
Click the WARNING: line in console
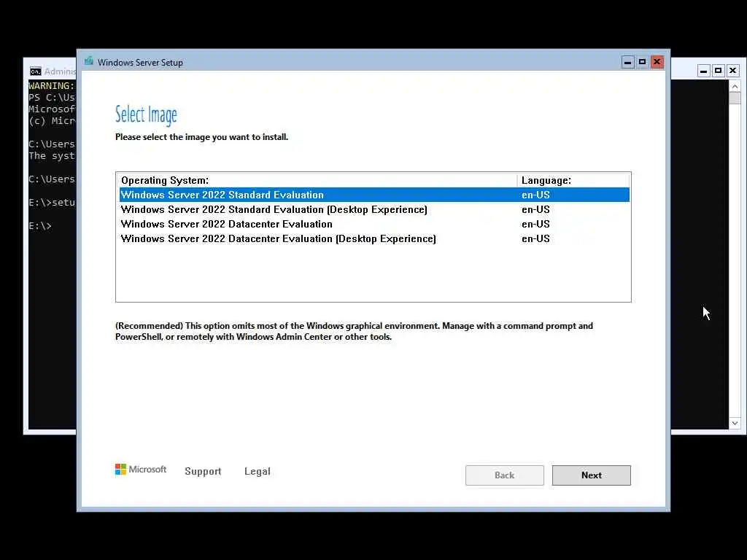click(x=52, y=86)
